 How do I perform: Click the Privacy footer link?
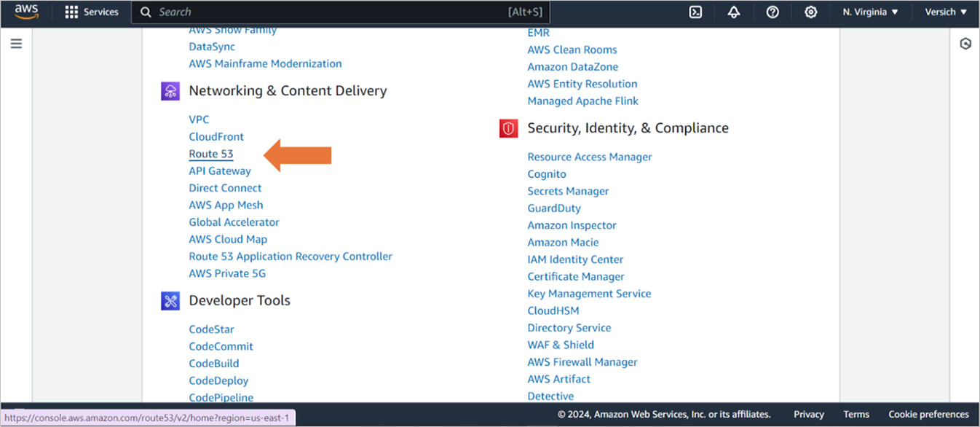(x=809, y=415)
